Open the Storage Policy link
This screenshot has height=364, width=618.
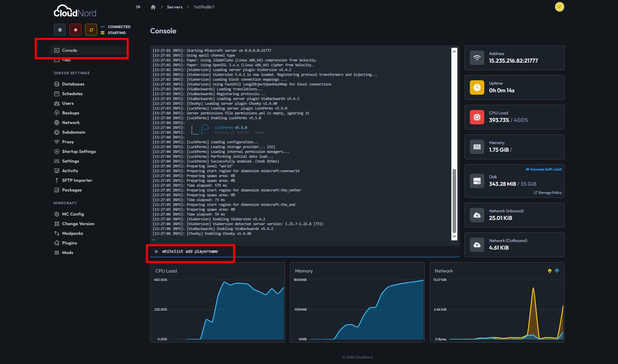click(x=548, y=193)
